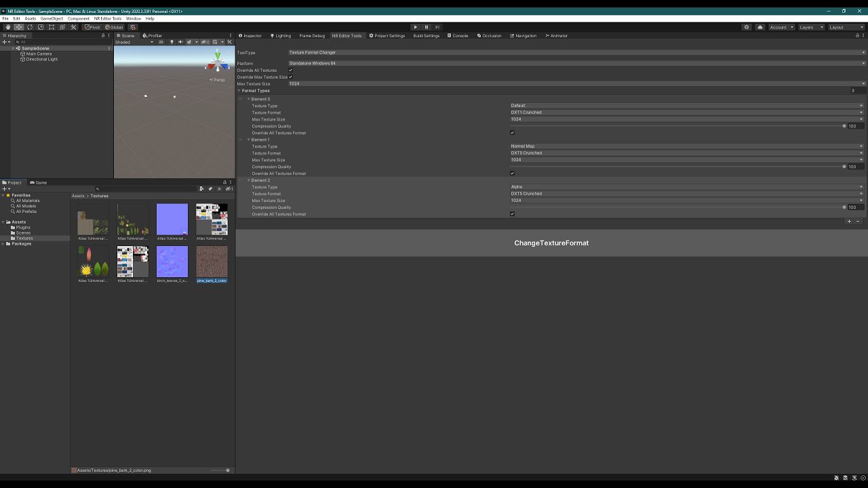Screen dimensions: 868x488
Task: Open the NR Editor Tools menu
Action: click(x=108, y=18)
